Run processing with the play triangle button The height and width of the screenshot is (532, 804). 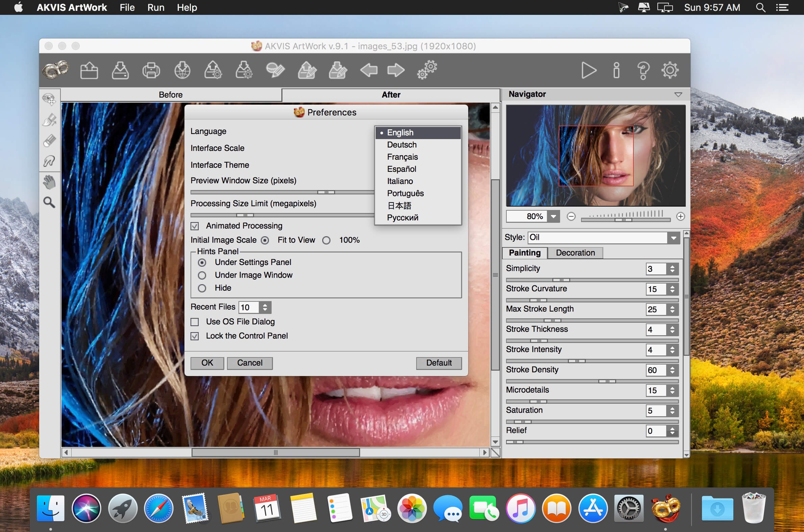(589, 70)
